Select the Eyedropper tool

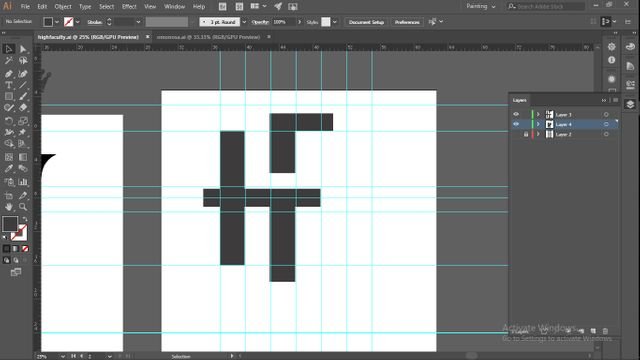[9, 169]
